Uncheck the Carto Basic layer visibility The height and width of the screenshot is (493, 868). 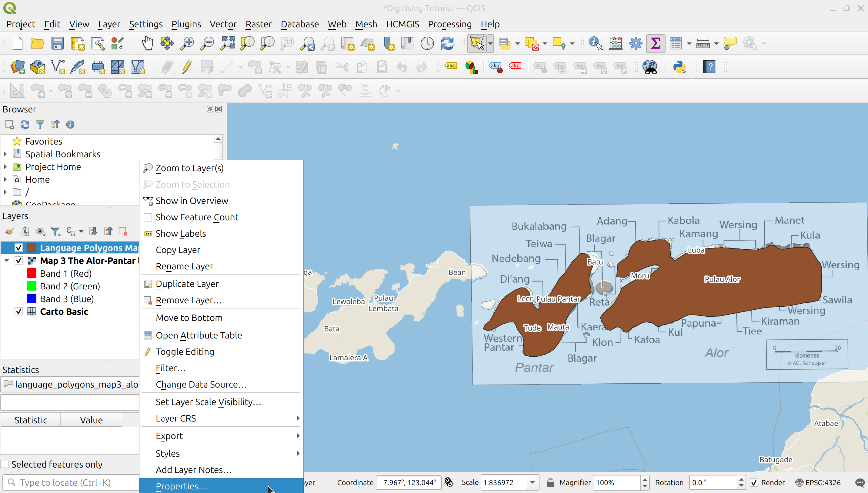click(x=18, y=311)
